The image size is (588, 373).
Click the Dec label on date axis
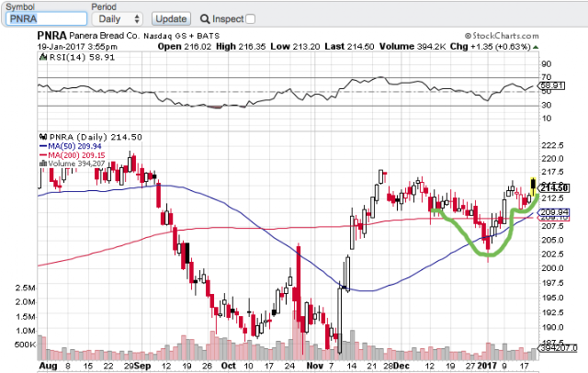(401, 366)
